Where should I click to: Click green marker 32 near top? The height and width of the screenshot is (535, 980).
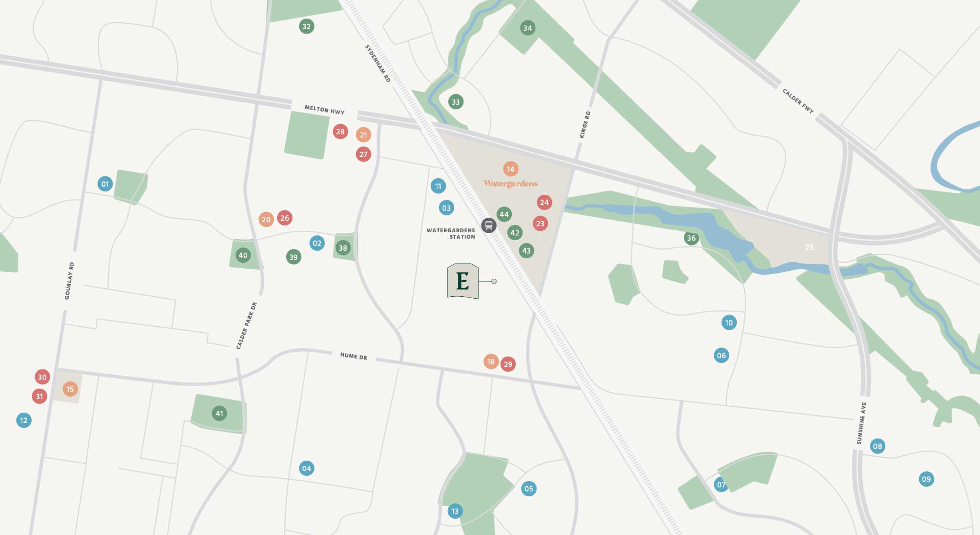tap(306, 26)
